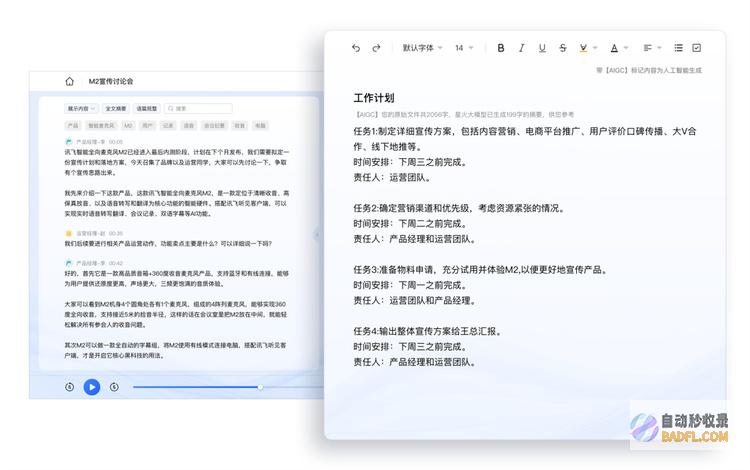Toggle strikethrough formatting
The image size is (750, 470).
click(x=563, y=48)
